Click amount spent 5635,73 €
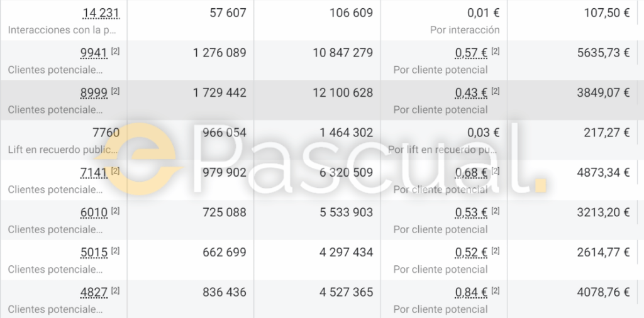The height and width of the screenshot is (318, 644). coord(603,53)
